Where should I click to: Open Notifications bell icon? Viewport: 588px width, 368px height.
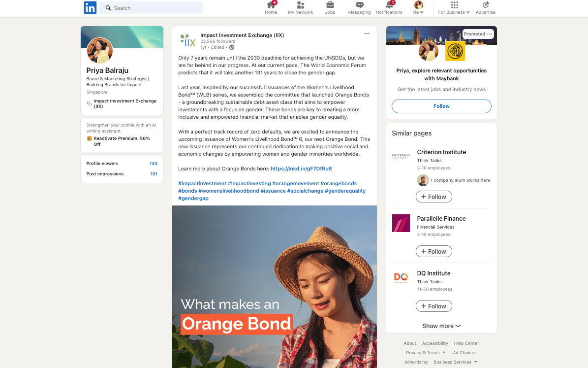pyautogui.click(x=389, y=5)
